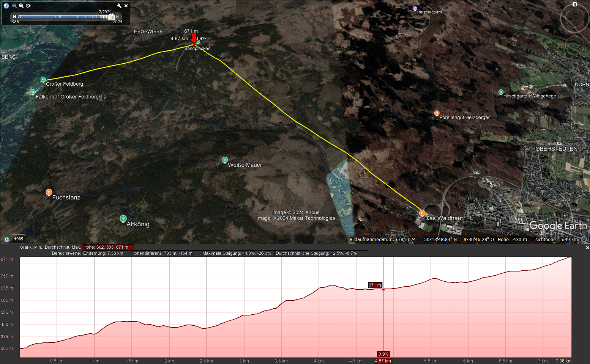The width and height of the screenshot is (590, 364).
Task: Click the Hirschgarten/Wildgehege placemark icon
Action: 501,92
